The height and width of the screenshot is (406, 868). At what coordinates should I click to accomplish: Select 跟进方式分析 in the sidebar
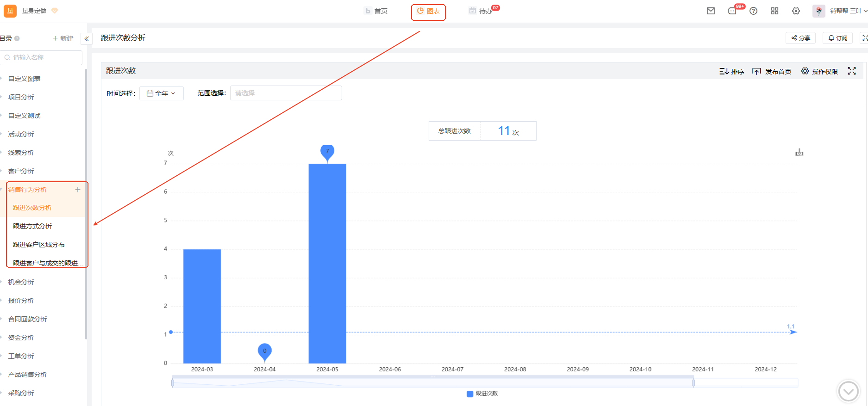click(x=32, y=226)
